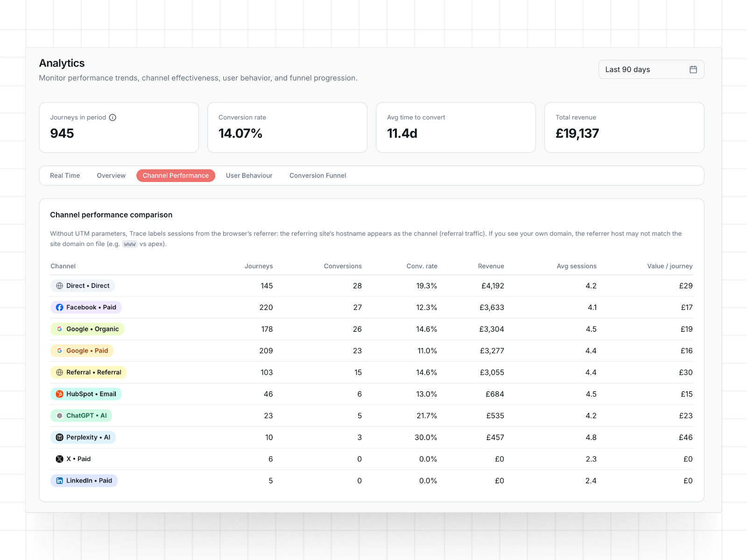This screenshot has height=560, width=747.
Task: Click the HubSpot logo icon
Action: click(59, 394)
